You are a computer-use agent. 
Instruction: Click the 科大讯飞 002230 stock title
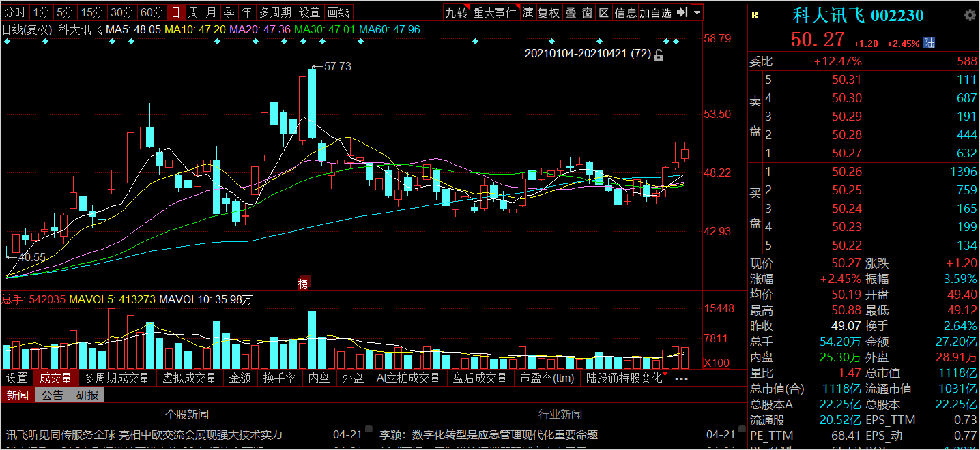click(859, 16)
